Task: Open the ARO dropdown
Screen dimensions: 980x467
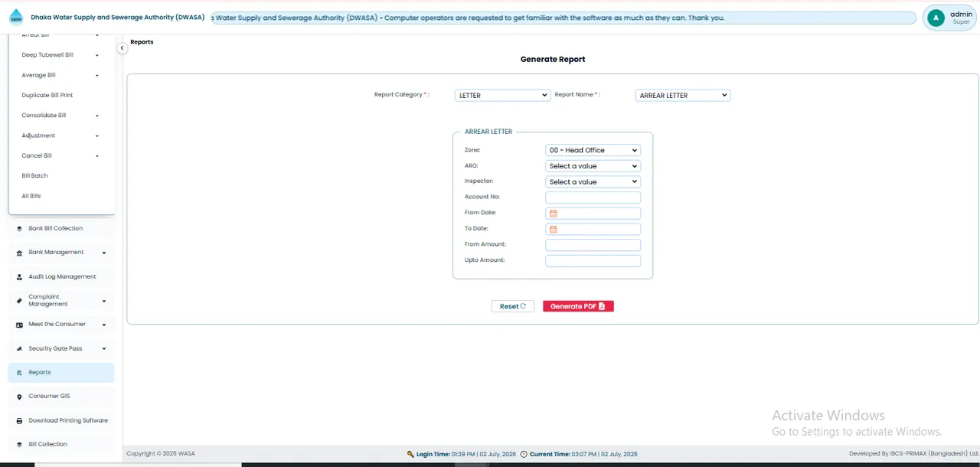Action: click(593, 166)
